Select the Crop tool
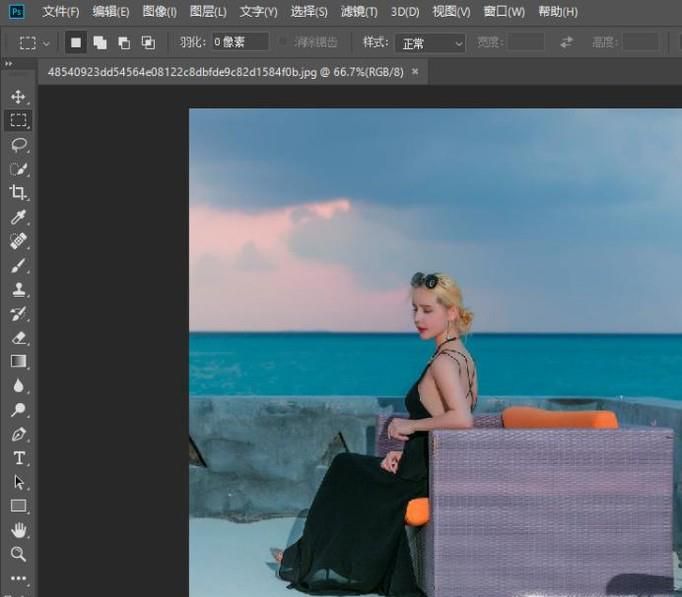This screenshot has width=682, height=597. [x=18, y=193]
